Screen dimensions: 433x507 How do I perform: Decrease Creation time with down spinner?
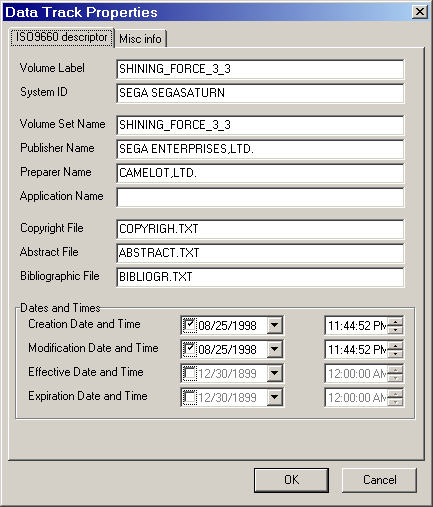(x=395, y=329)
